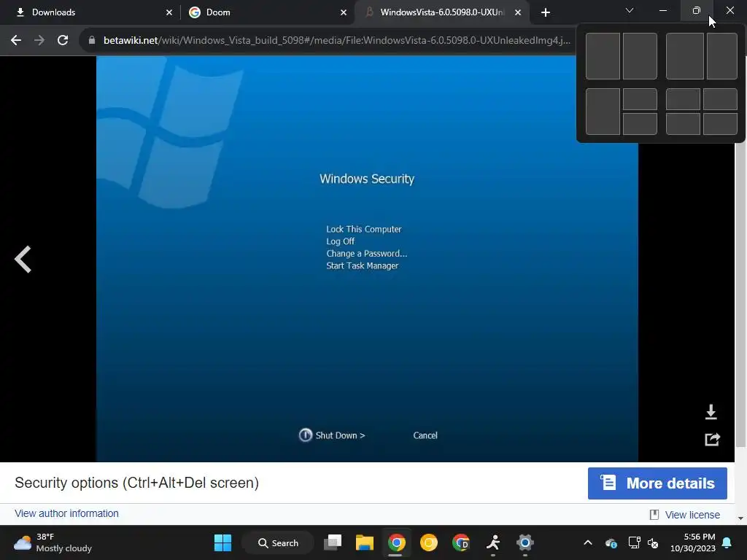Open the Chrome Dev taskbar icon
This screenshot has width=747, height=560.
point(461,542)
